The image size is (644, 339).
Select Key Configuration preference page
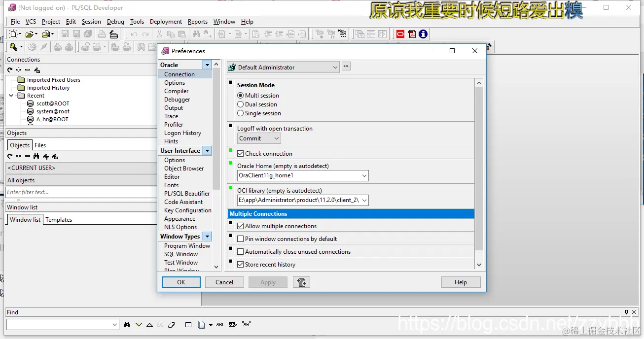coord(187,210)
